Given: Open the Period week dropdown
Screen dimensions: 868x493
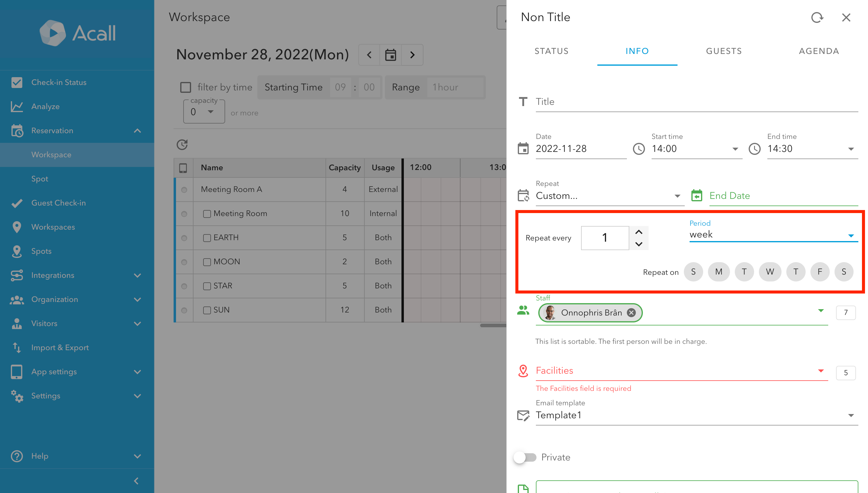Looking at the screenshot, I should (x=773, y=235).
